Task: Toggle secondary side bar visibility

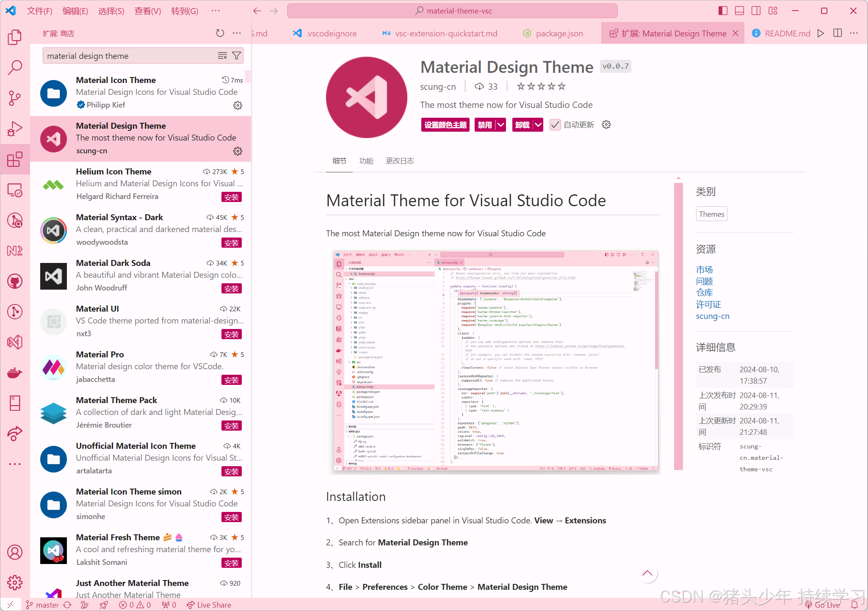Action: click(x=756, y=11)
